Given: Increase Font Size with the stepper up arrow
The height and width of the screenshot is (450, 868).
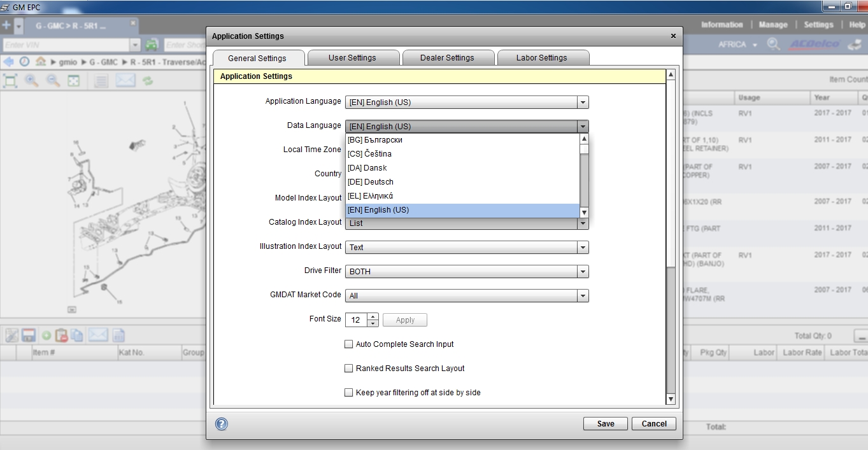Looking at the screenshot, I should pyautogui.click(x=373, y=317).
